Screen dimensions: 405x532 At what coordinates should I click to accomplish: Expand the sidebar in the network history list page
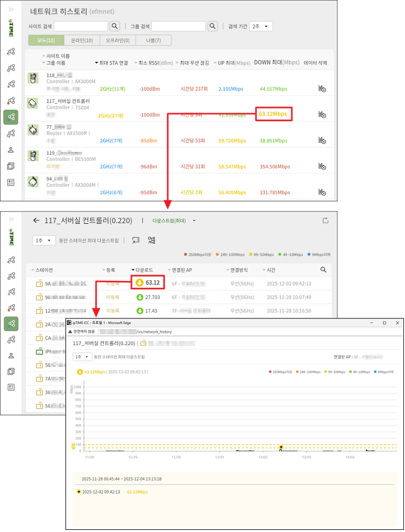click(11, 10)
